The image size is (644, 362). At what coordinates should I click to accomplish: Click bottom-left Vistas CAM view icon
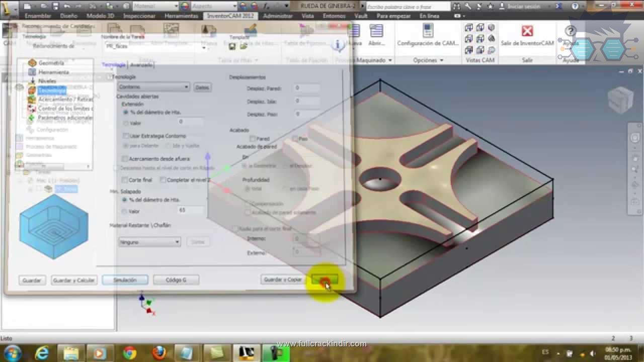[469, 49]
